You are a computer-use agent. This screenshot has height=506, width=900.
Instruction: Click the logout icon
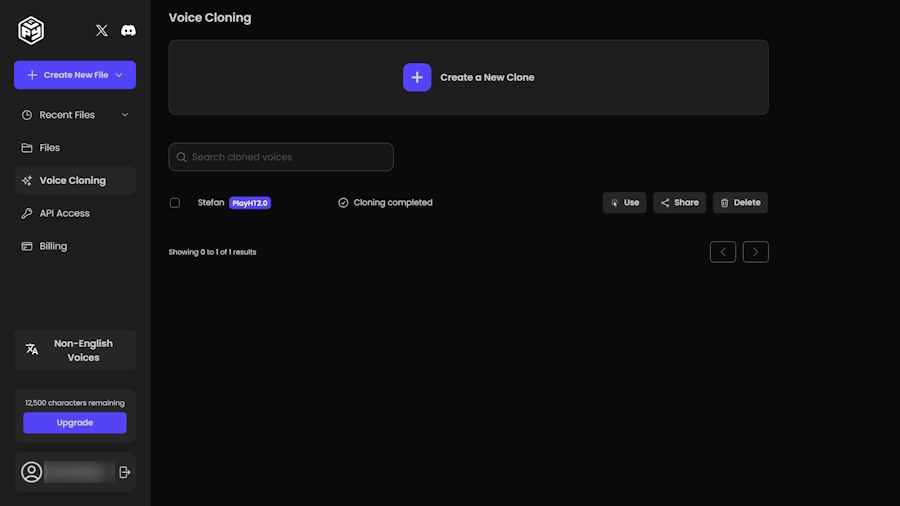(125, 472)
